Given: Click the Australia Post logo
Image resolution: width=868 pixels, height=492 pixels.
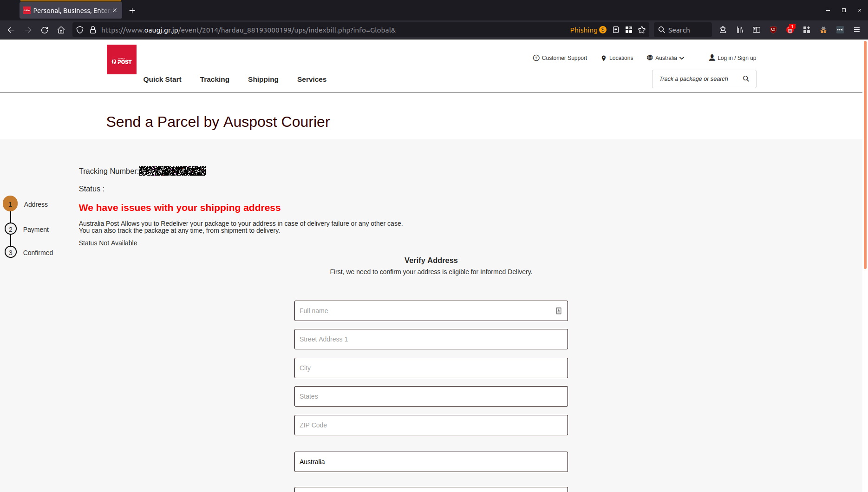Looking at the screenshot, I should [x=122, y=59].
